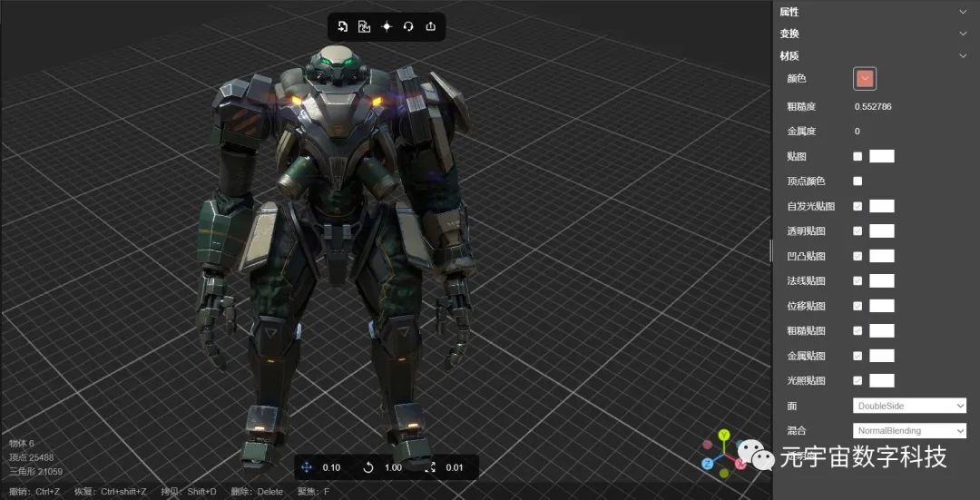
Task: Select the move translate snap icon
Action: coord(307,467)
